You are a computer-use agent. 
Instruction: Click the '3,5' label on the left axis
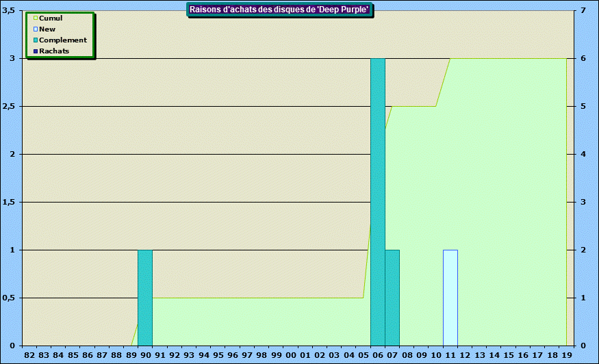click(10, 10)
